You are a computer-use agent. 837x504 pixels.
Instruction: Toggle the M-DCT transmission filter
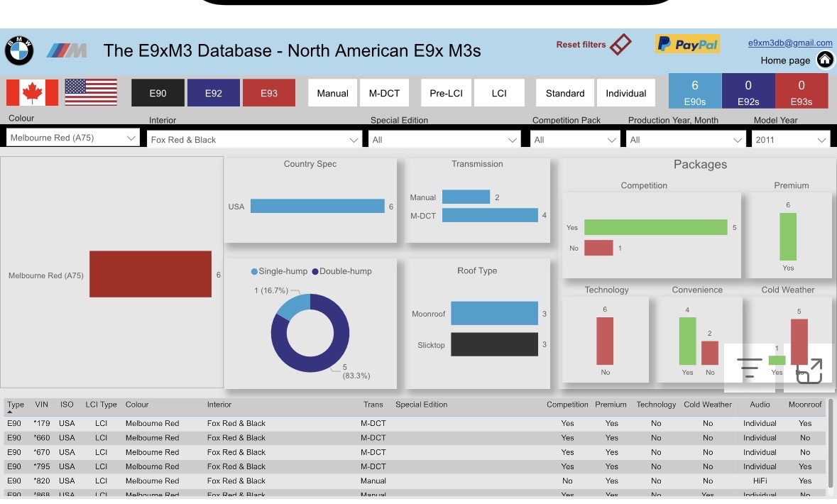point(384,93)
